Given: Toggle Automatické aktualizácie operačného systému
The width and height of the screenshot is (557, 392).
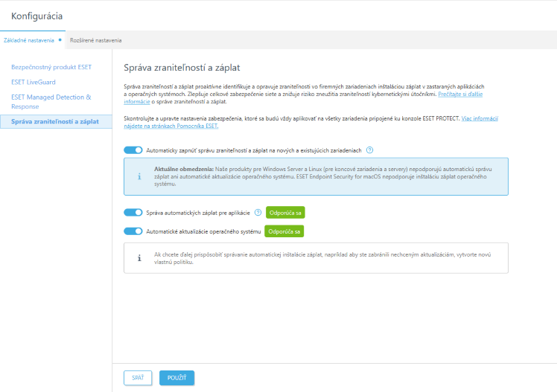Looking at the screenshot, I should coord(133,231).
